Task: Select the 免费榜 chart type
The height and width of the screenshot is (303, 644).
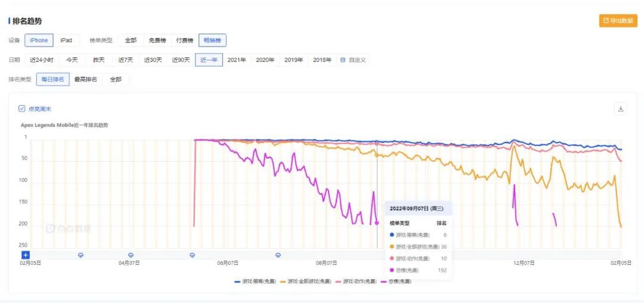Action: tap(157, 41)
